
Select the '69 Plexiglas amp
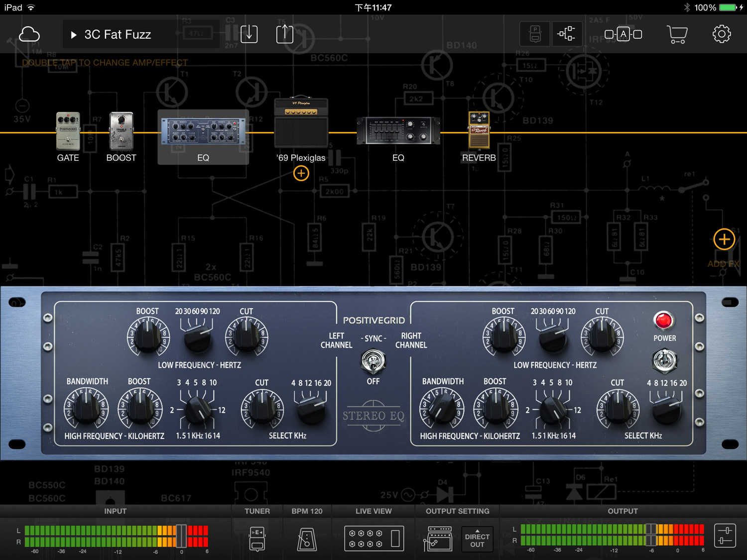pyautogui.click(x=301, y=122)
